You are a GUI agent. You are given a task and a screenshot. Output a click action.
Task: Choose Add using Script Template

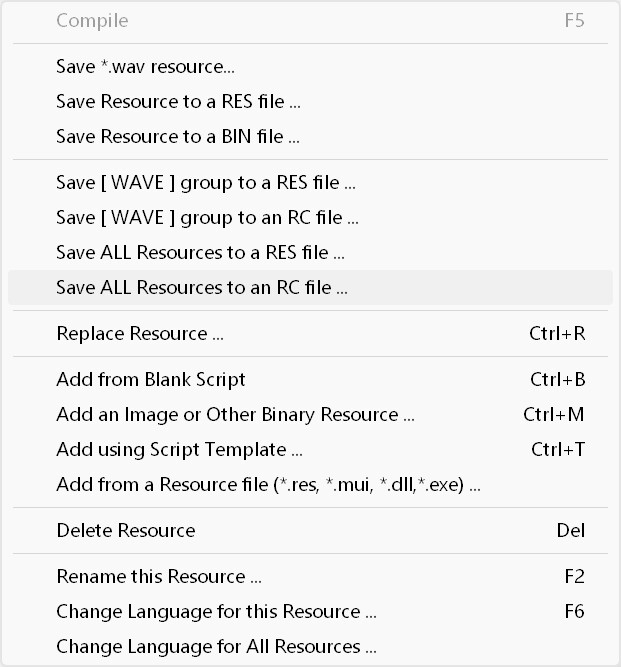coord(179,450)
